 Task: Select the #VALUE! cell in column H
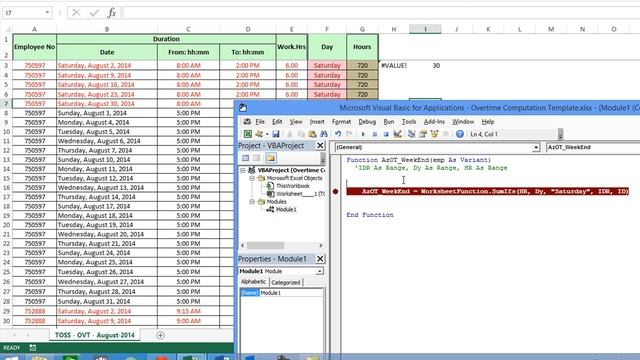[x=393, y=65]
